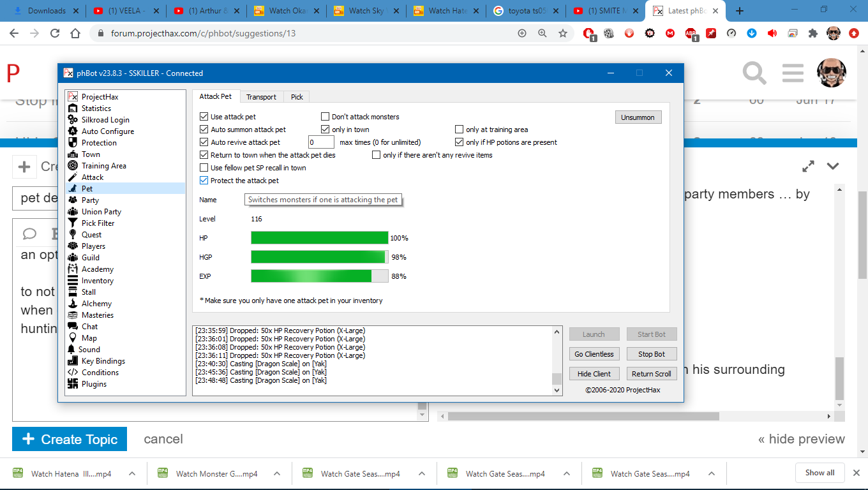Click the max times revive input field
Viewport: 868px width, 490px height.
(x=321, y=142)
